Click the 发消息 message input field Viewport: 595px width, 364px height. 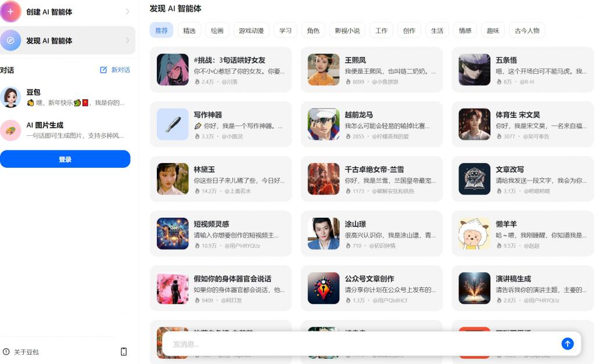360,344
